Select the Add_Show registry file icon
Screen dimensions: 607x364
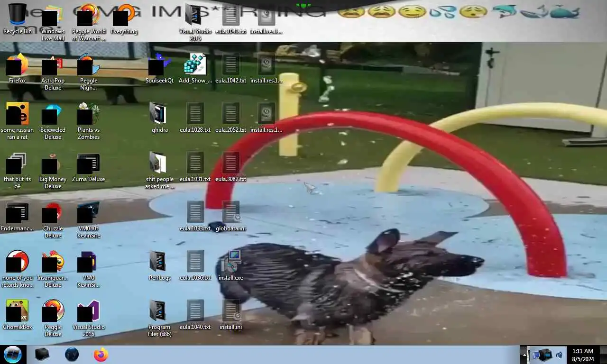tap(195, 68)
